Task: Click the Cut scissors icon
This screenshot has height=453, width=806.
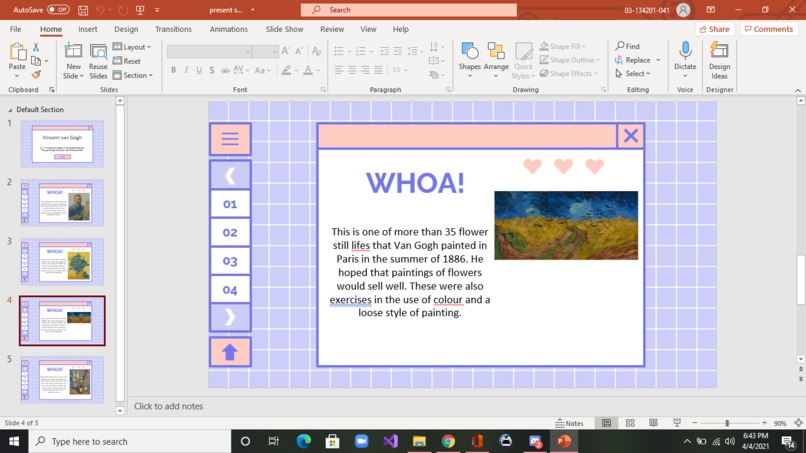Action: point(36,47)
